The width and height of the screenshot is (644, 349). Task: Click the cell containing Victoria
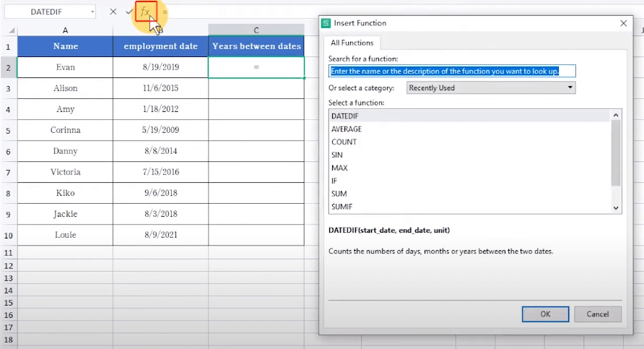click(65, 172)
